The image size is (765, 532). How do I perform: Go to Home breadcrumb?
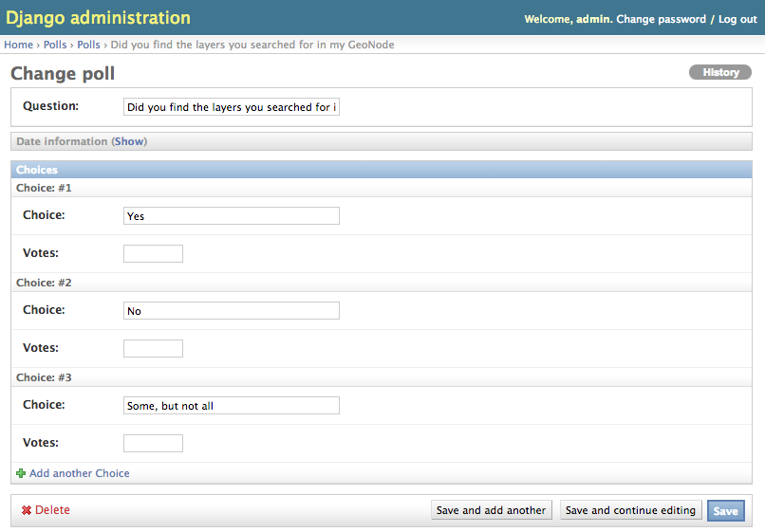point(19,45)
